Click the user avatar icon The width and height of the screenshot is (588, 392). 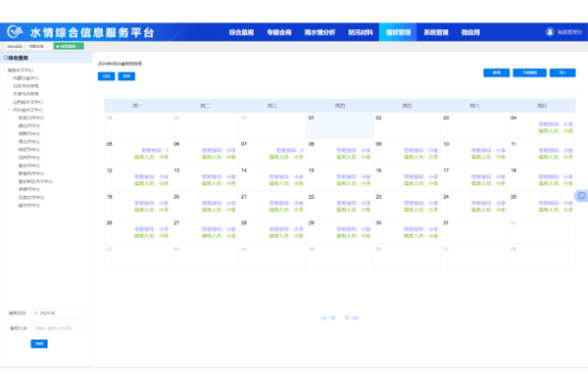[x=549, y=32]
